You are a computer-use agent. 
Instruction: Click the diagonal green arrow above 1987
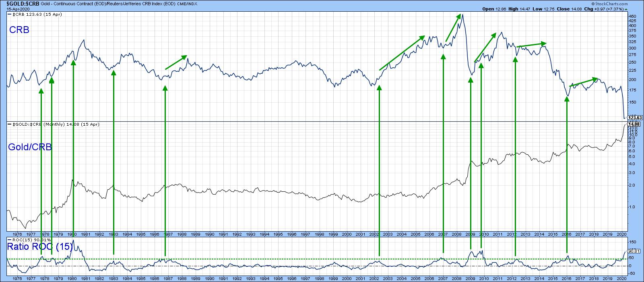(x=176, y=62)
